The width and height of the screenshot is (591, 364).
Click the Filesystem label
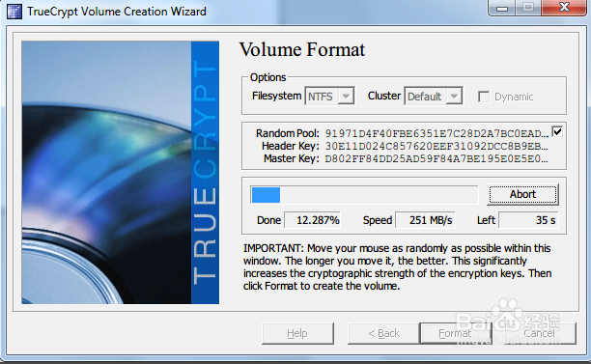[x=276, y=97]
